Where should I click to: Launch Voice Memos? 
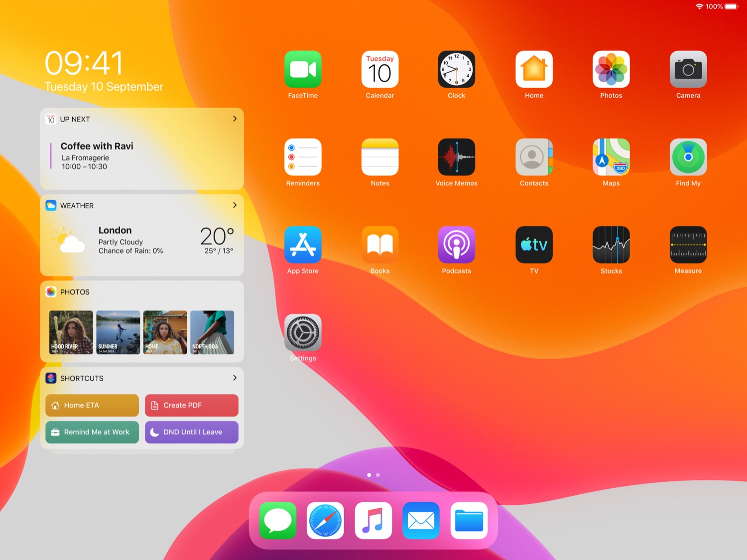pyautogui.click(x=457, y=157)
